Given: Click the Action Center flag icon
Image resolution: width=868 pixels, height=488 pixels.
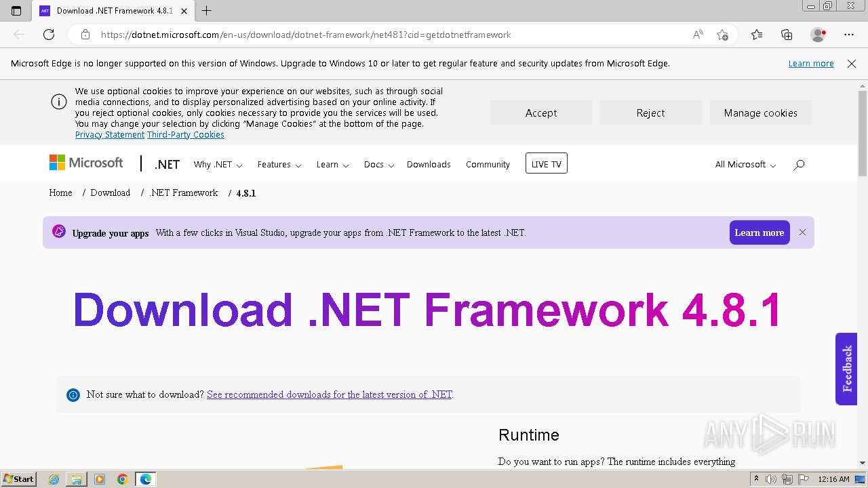Looking at the screenshot, I should [x=804, y=479].
